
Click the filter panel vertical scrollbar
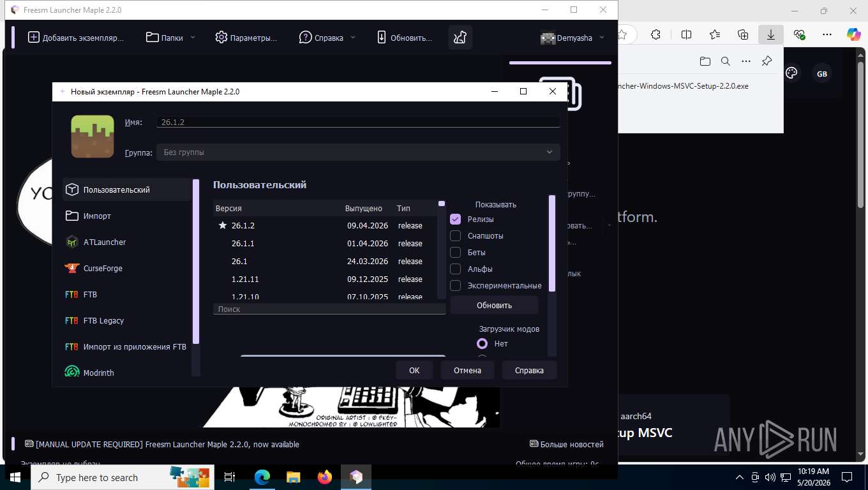tap(552, 242)
